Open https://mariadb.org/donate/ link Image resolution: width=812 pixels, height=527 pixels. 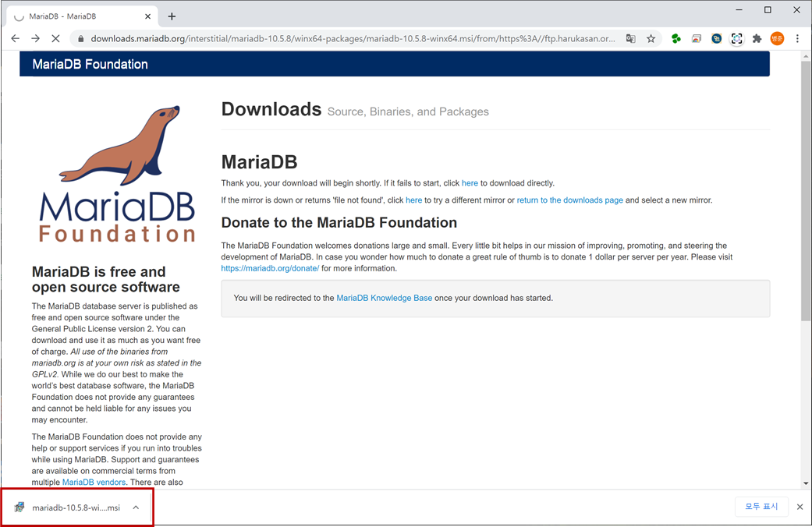pyautogui.click(x=270, y=269)
